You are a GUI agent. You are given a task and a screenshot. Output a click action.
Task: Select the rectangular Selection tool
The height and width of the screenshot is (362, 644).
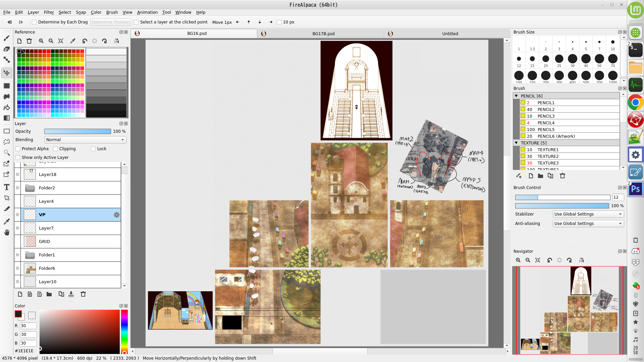6,131
